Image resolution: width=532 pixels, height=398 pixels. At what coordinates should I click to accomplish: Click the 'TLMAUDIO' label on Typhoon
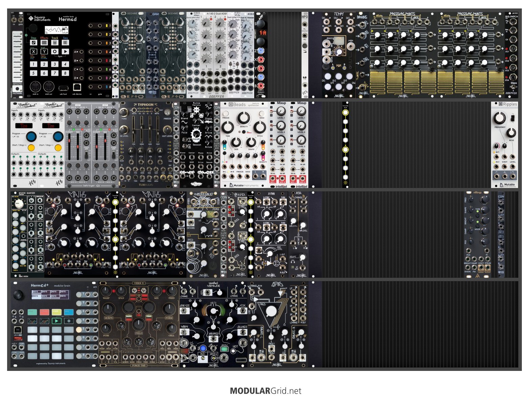(146, 185)
